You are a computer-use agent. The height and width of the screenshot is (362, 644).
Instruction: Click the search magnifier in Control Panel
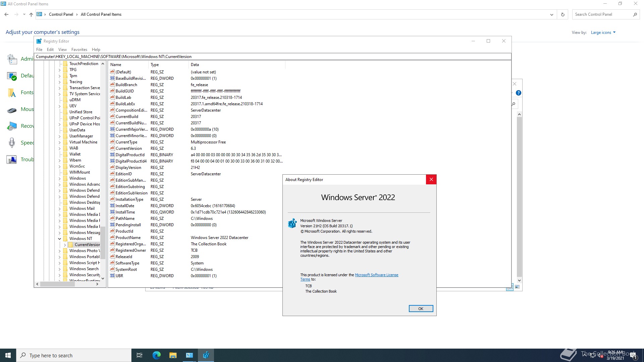635,14
